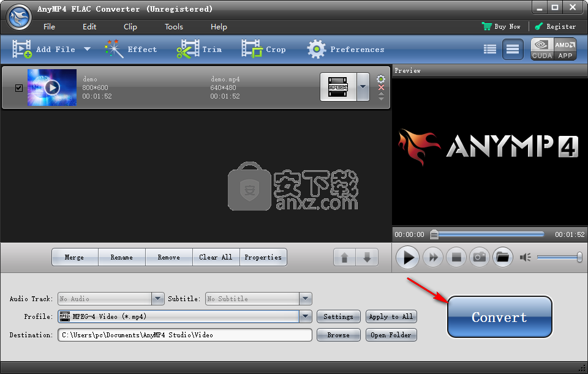Expand the Add File dropdown arrow
588x374 pixels.
tap(87, 49)
